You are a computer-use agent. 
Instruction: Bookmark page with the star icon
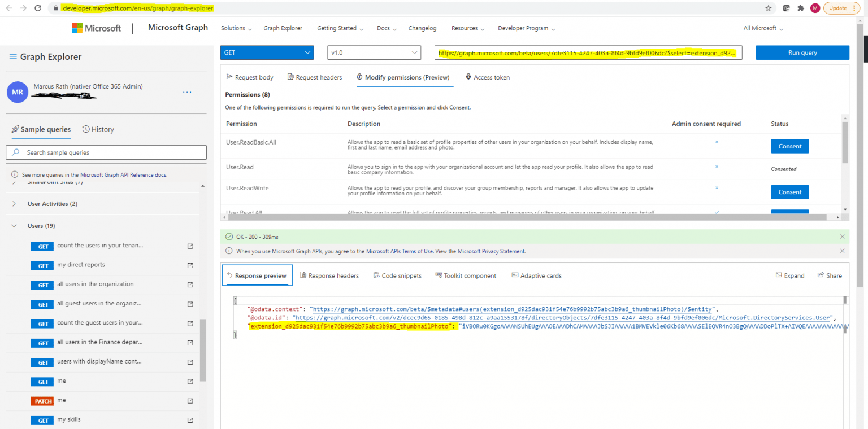(768, 8)
